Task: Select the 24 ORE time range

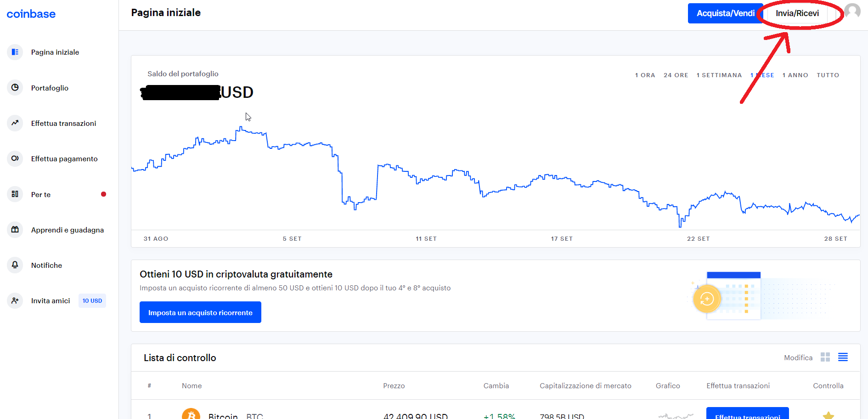Action: coord(676,75)
